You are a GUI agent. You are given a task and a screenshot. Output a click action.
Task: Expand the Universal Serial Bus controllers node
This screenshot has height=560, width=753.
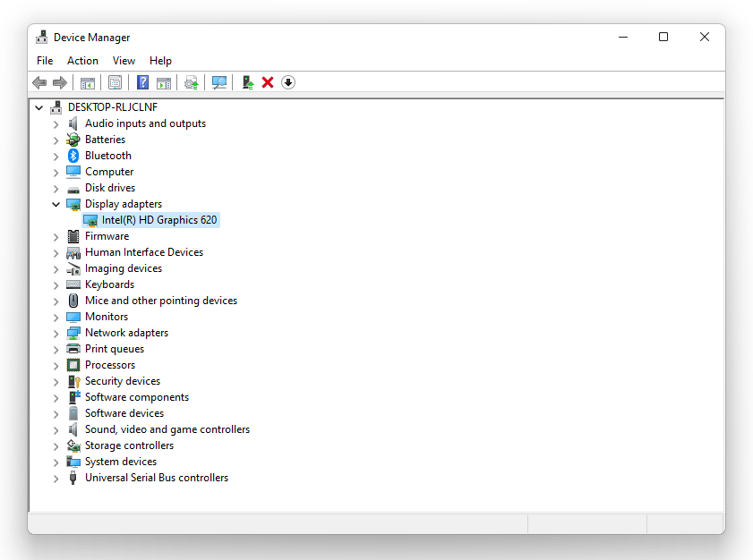click(56, 478)
